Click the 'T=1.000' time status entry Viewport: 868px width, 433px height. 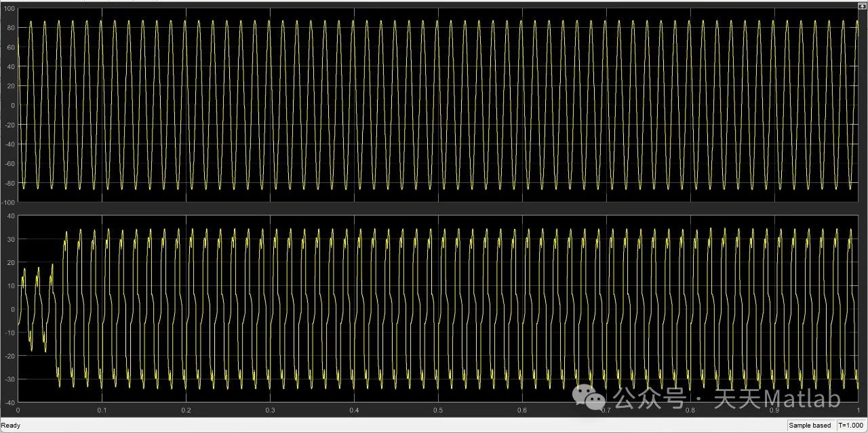[851, 426]
